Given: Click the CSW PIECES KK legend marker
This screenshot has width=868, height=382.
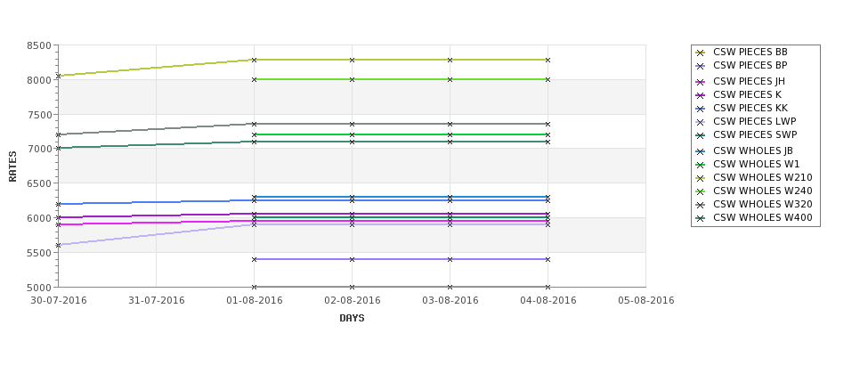Looking at the screenshot, I should [701, 109].
